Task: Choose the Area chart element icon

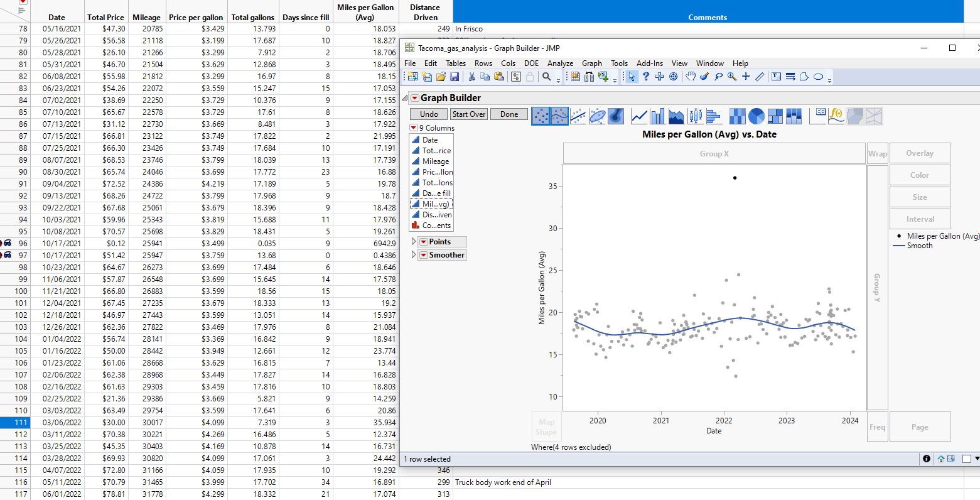Action: tap(676, 116)
